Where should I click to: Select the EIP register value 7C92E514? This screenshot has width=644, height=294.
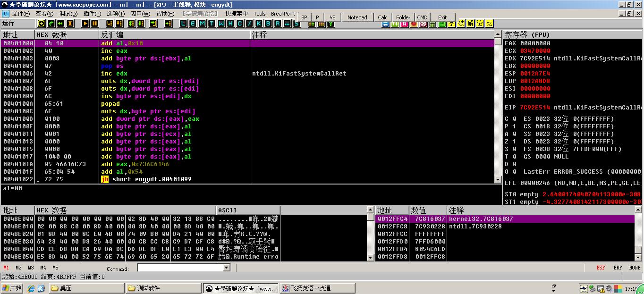click(535, 108)
